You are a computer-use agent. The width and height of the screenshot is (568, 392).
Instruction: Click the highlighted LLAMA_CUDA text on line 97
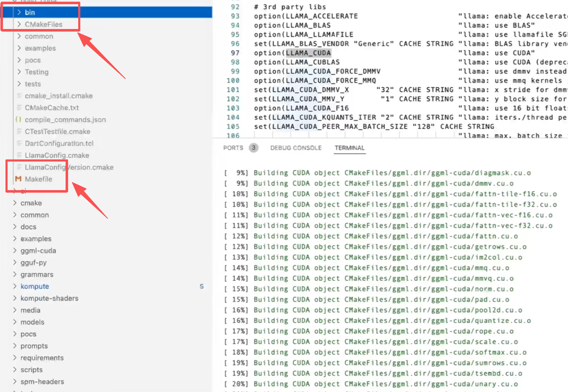(309, 53)
